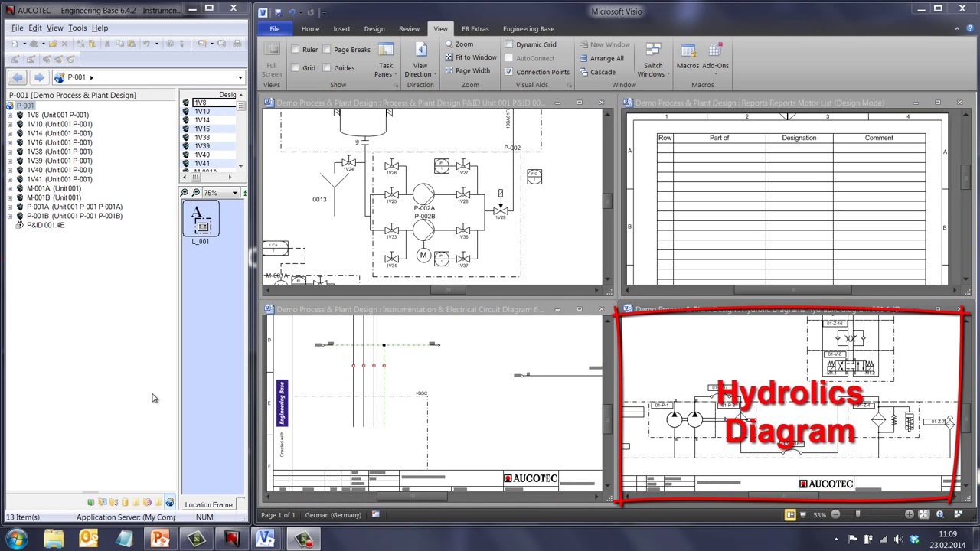Open the Visio File backstage tab

coord(274,29)
